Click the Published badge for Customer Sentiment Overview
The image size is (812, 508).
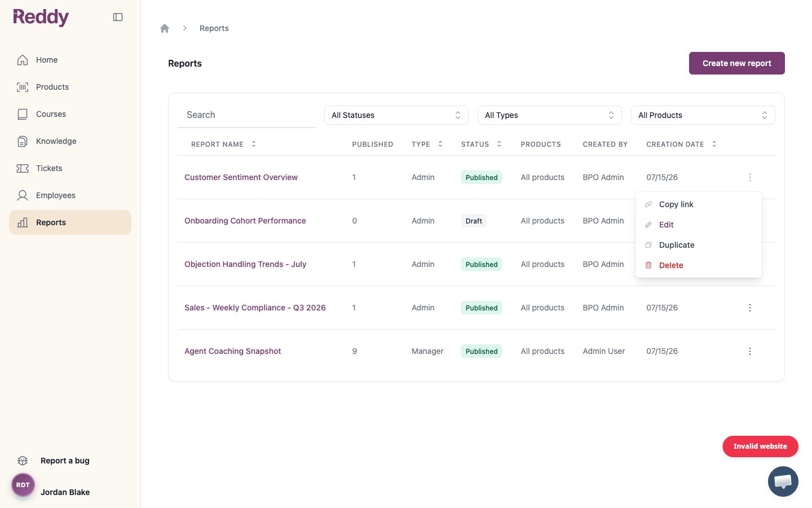[482, 177]
